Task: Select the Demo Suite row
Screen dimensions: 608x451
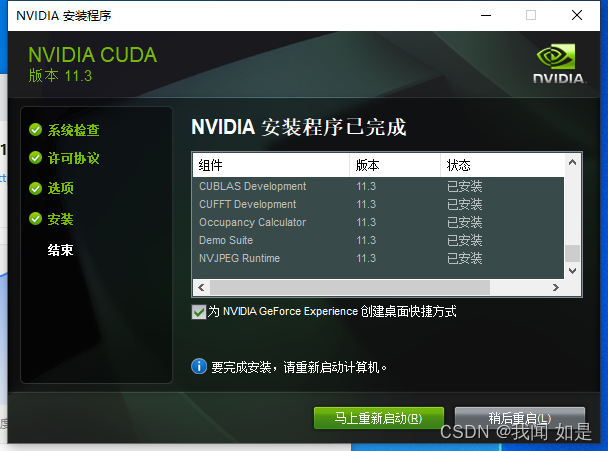Action: (378, 240)
